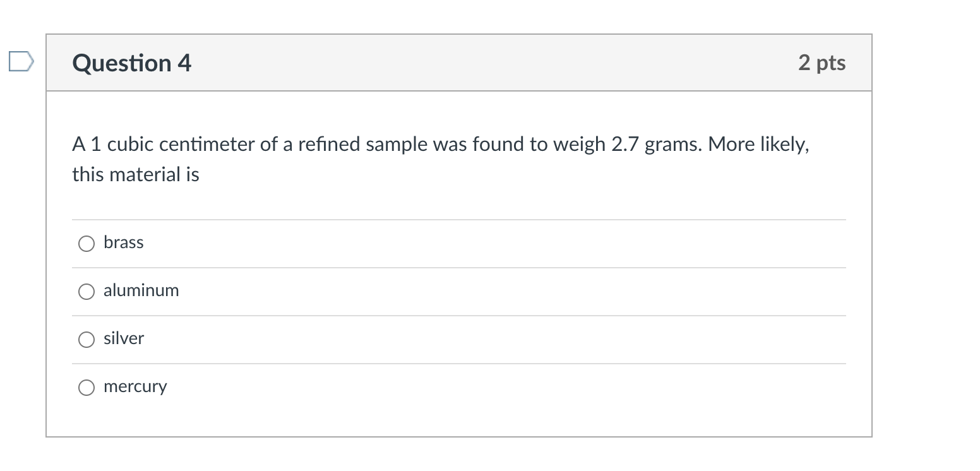This screenshot has height=471, width=980.
Task: Mark the mercury radio button
Action: 87,387
